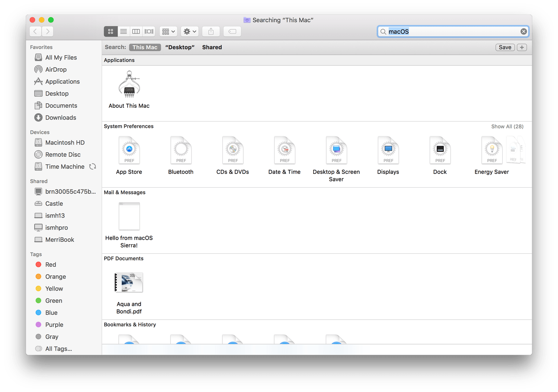
Task: Open the Energy Saver preference icon
Action: (491, 150)
